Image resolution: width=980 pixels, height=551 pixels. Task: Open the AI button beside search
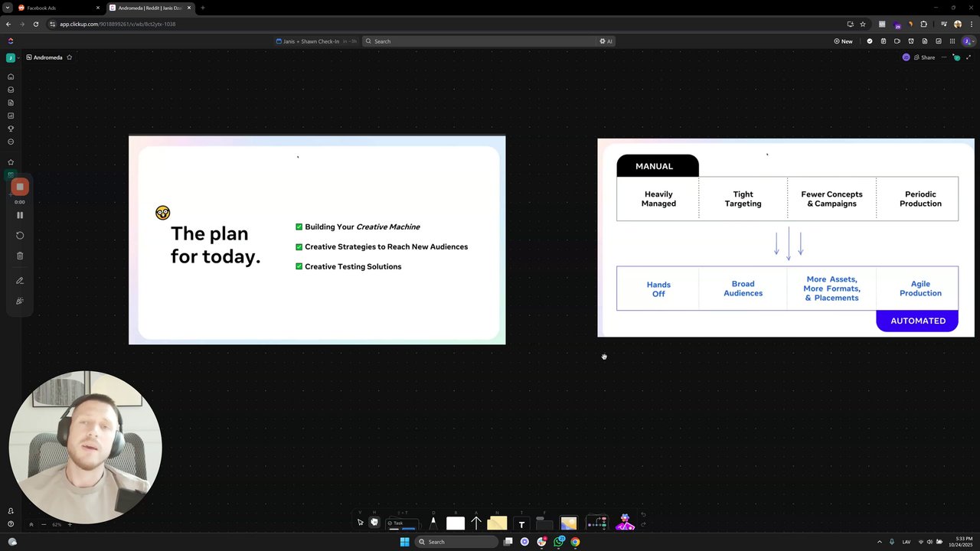(606, 41)
